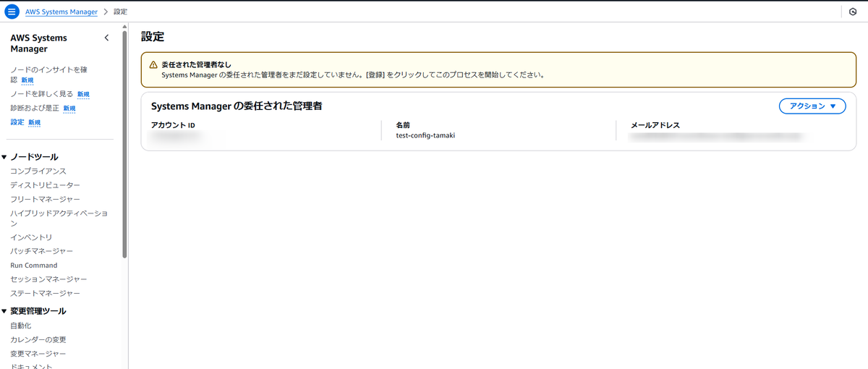Screen dimensions: 868x369
Task: Open 自動化 menu item
Action: coord(21,326)
